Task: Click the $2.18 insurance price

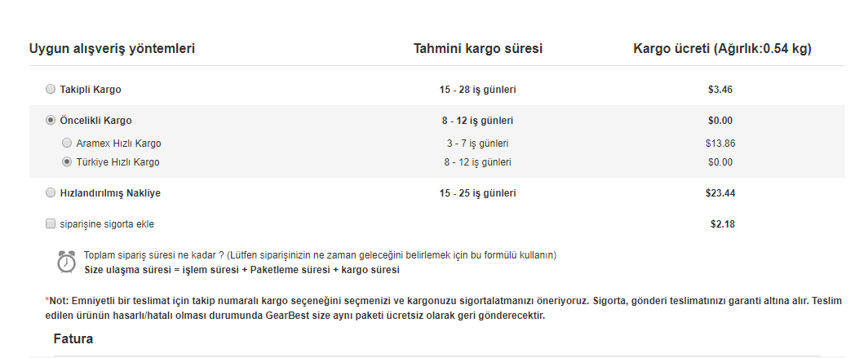Action: (x=720, y=223)
